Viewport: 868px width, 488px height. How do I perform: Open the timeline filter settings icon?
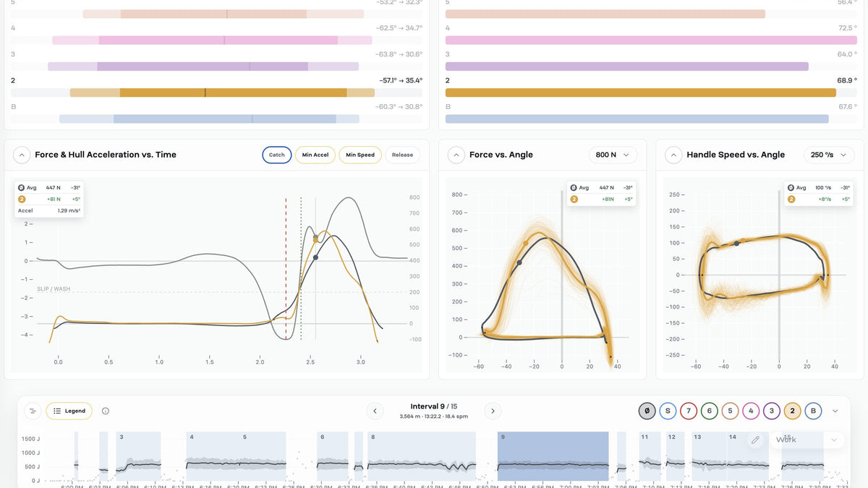tap(33, 411)
